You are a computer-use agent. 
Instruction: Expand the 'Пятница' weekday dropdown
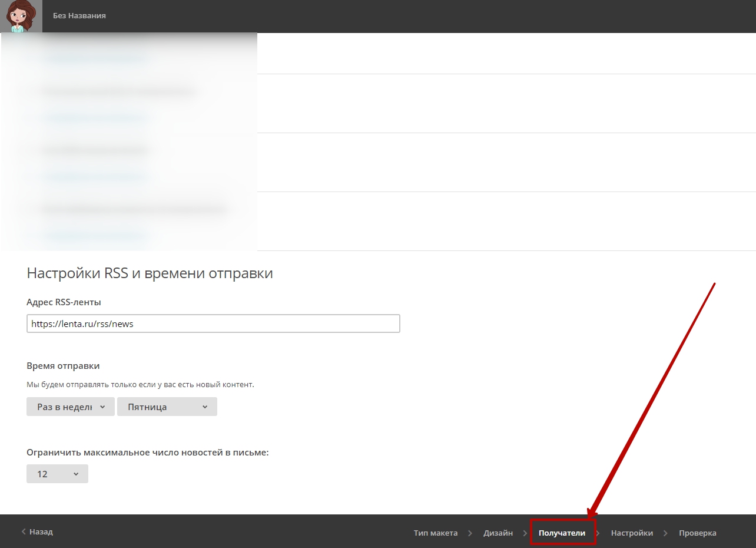167,407
